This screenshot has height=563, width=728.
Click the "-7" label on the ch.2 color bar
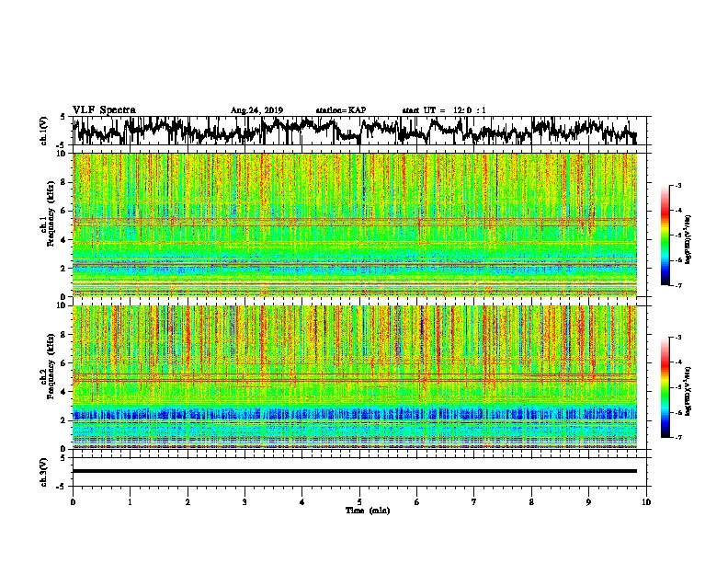point(677,437)
